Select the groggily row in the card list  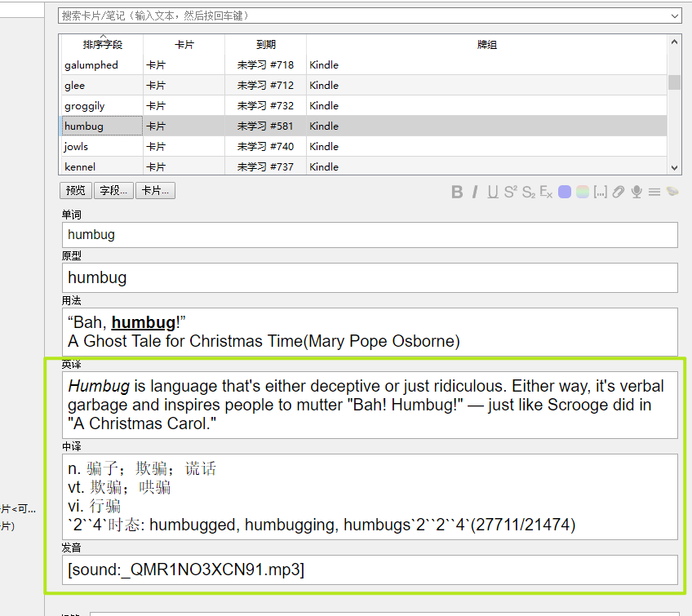pyautogui.click(x=363, y=106)
